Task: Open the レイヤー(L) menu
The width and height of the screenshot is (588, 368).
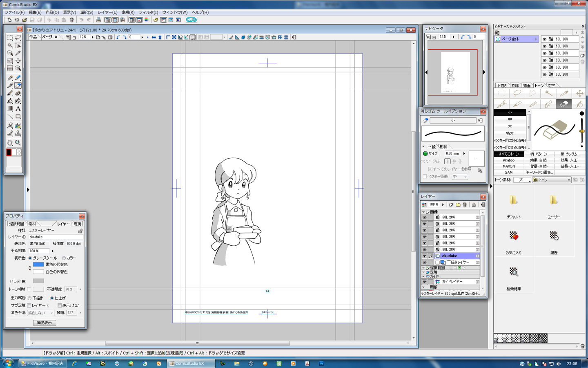Action: click(107, 12)
